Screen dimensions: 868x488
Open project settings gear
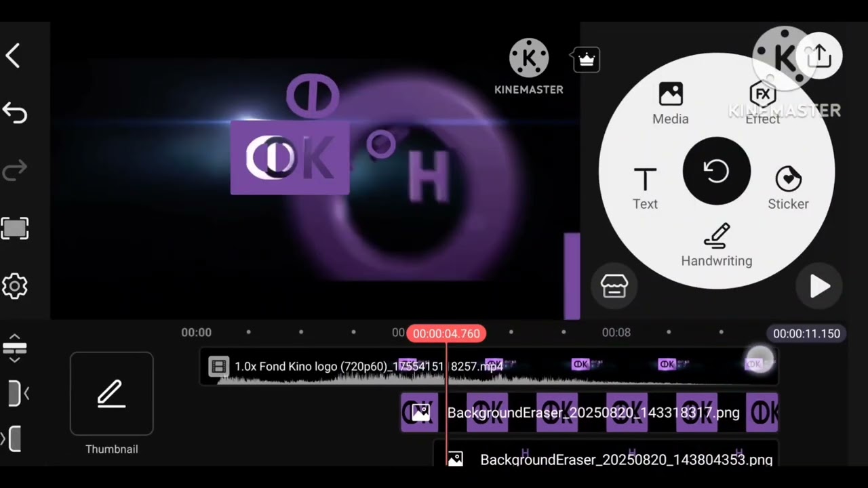point(14,286)
